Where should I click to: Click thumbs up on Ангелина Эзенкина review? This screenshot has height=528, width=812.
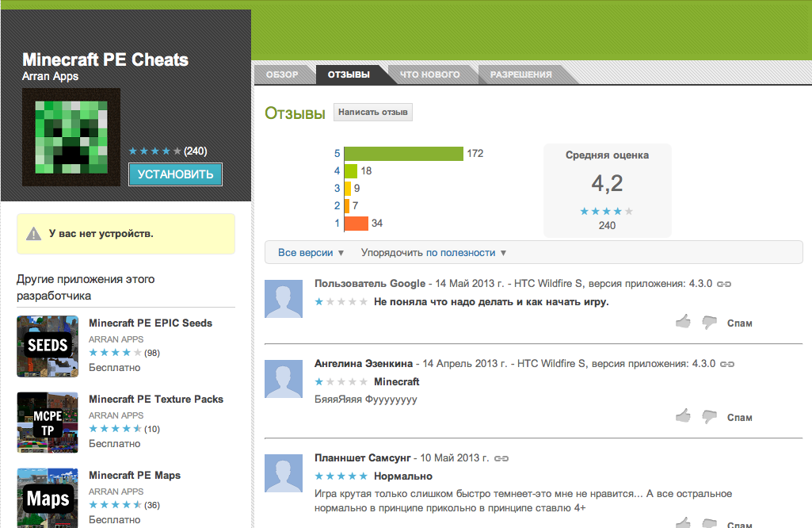[683, 416]
